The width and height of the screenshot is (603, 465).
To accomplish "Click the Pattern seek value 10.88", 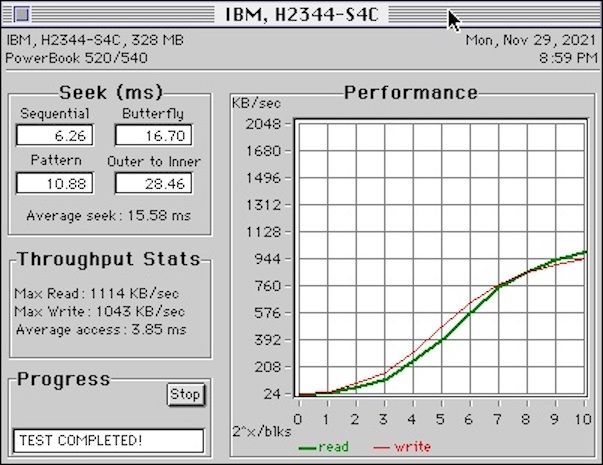I will pyautogui.click(x=55, y=183).
